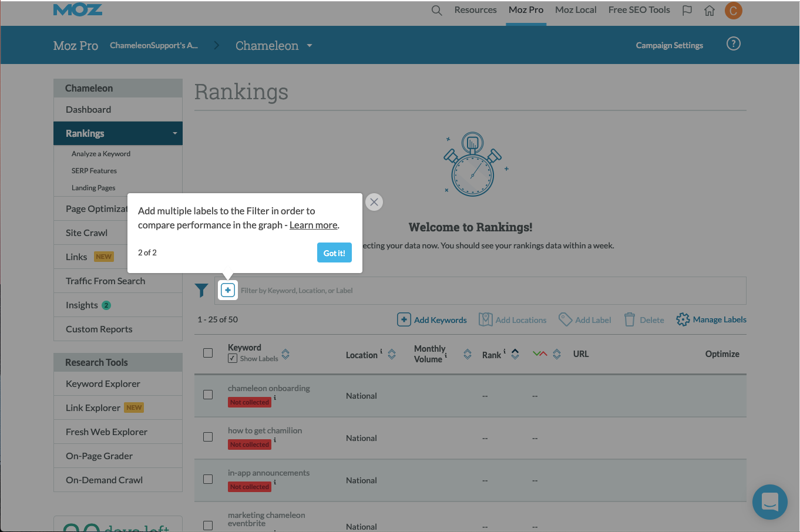
Task: Check the how to get chamilion checkbox
Action: click(x=208, y=437)
